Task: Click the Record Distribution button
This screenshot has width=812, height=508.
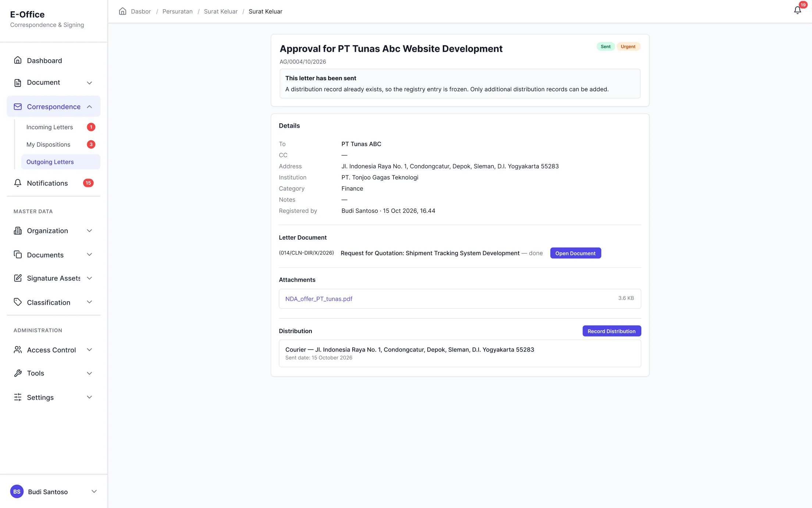Action: point(612,331)
